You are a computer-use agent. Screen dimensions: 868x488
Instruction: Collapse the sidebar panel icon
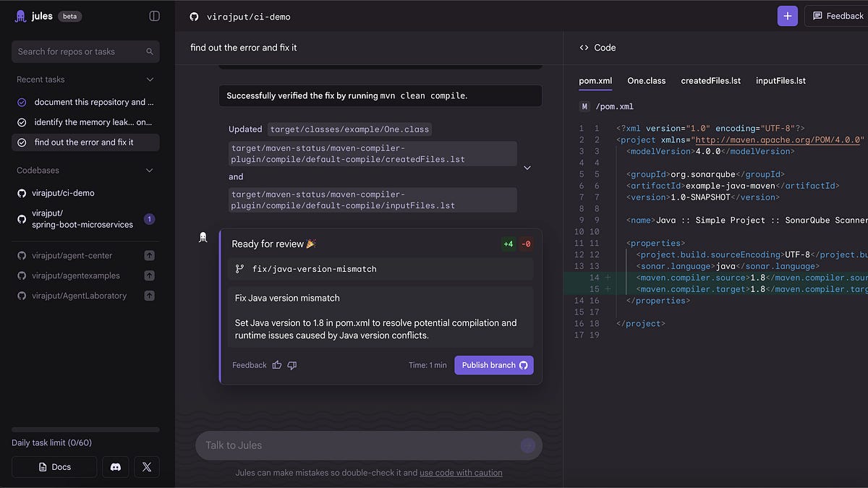click(154, 16)
